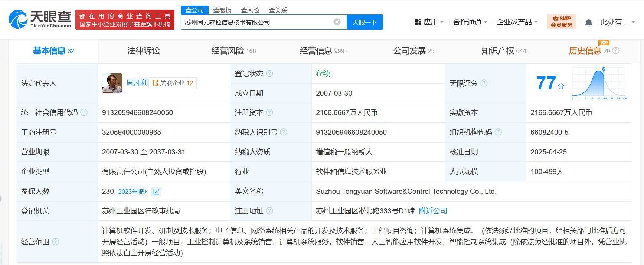Clear the search box with the X icon
644x265 pixels.
337,22
